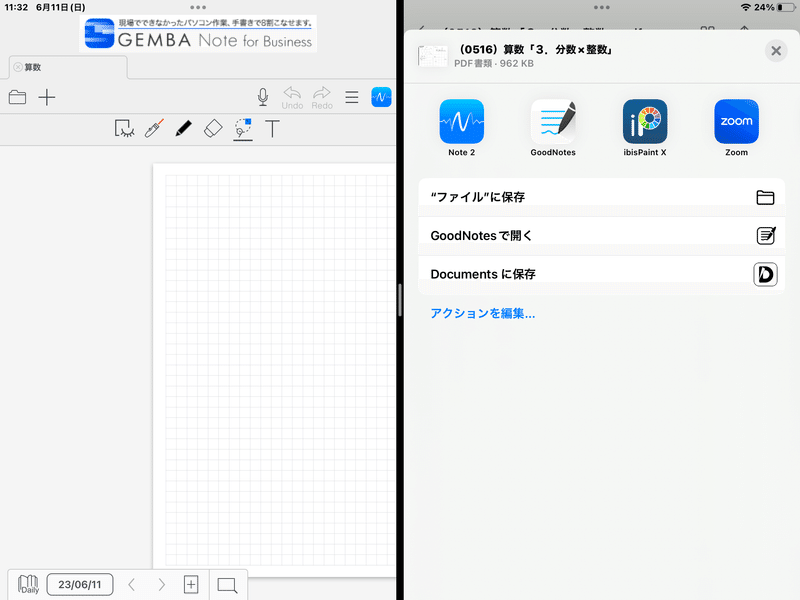Image resolution: width=800 pixels, height=600 pixels.
Task: Share PDF to GoodNotes app
Action: click(x=553, y=128)
